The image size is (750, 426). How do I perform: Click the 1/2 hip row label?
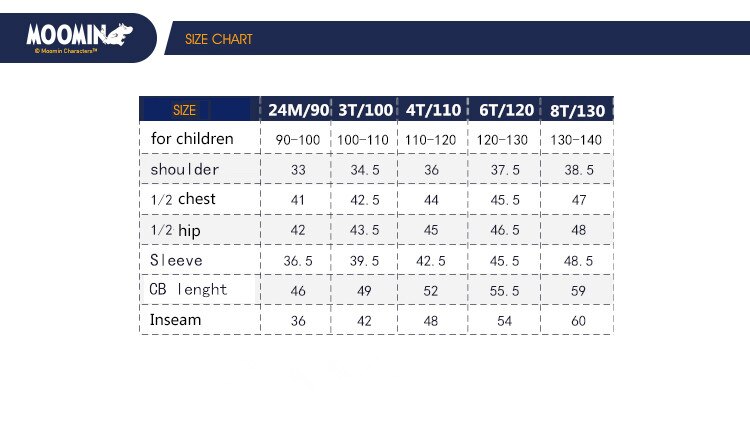tap(175, 230)
